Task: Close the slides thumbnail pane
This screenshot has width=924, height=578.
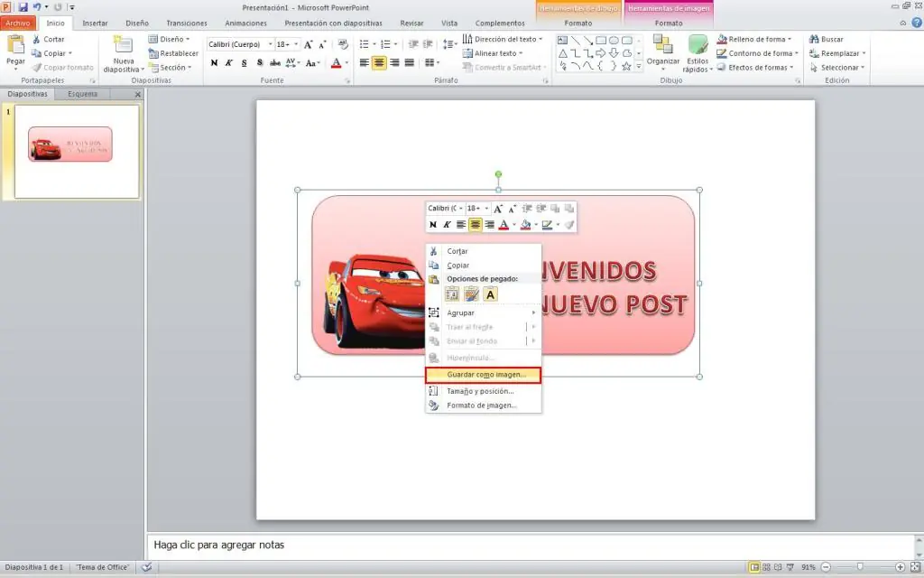Action: (138, 94)
